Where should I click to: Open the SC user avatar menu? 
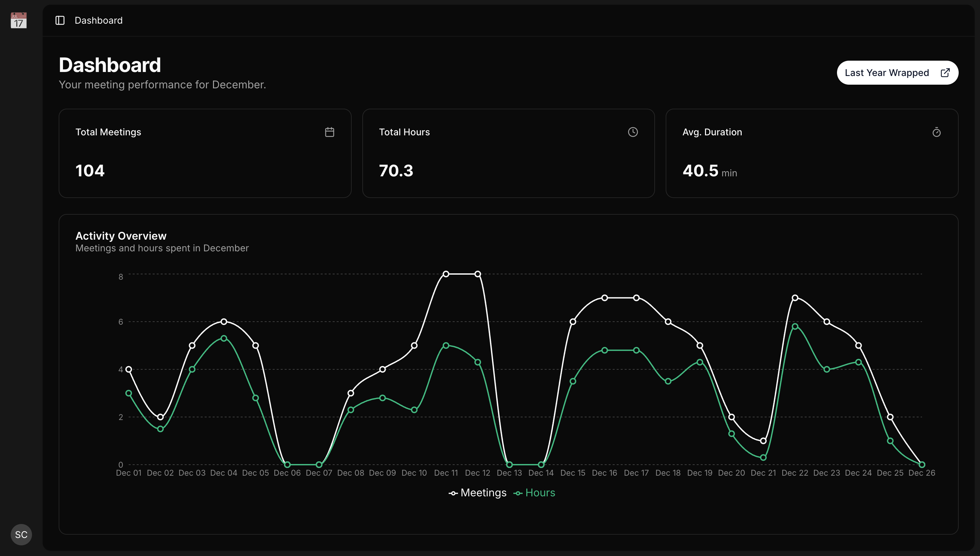pyautogui.click(x=21, y=535)
